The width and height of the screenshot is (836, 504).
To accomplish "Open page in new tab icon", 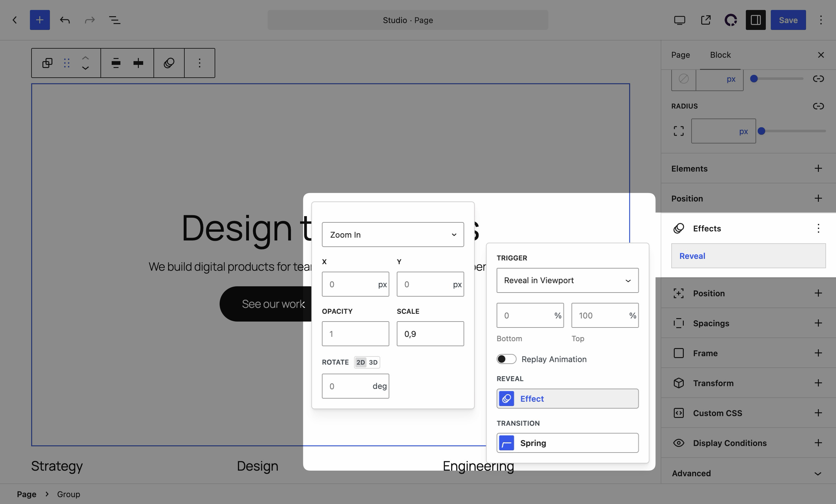I will tap(706, 20).
